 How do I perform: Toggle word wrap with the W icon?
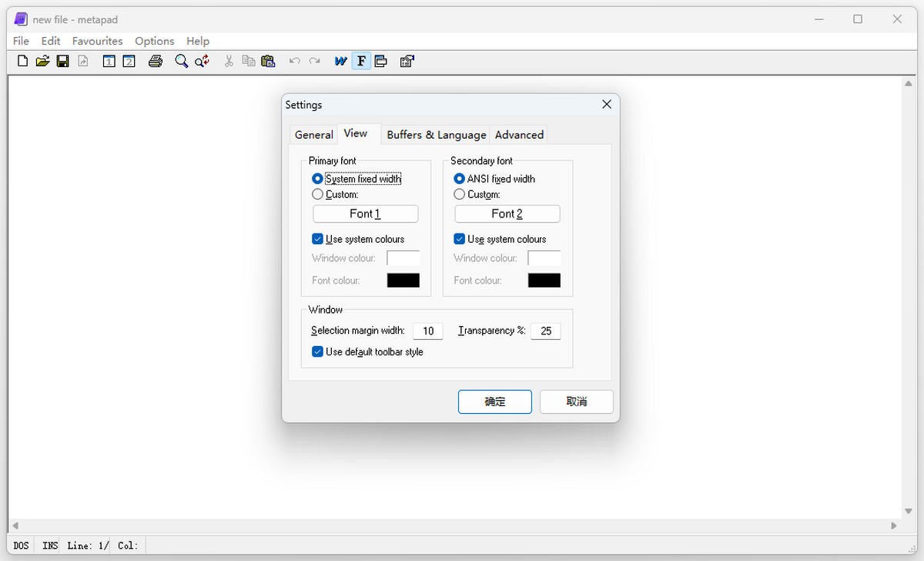coord(340,62)
